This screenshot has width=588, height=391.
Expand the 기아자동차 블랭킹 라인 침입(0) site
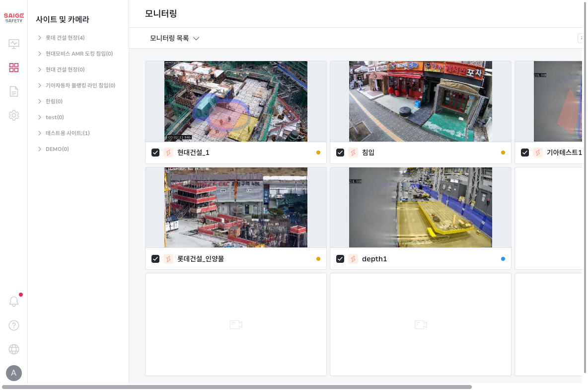pyautogui.click(x=40, y=85)
